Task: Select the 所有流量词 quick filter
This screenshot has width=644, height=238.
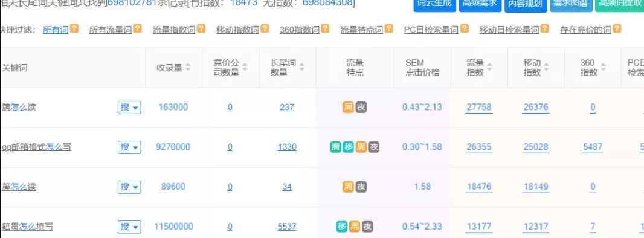Action: [x=111, y=30]
